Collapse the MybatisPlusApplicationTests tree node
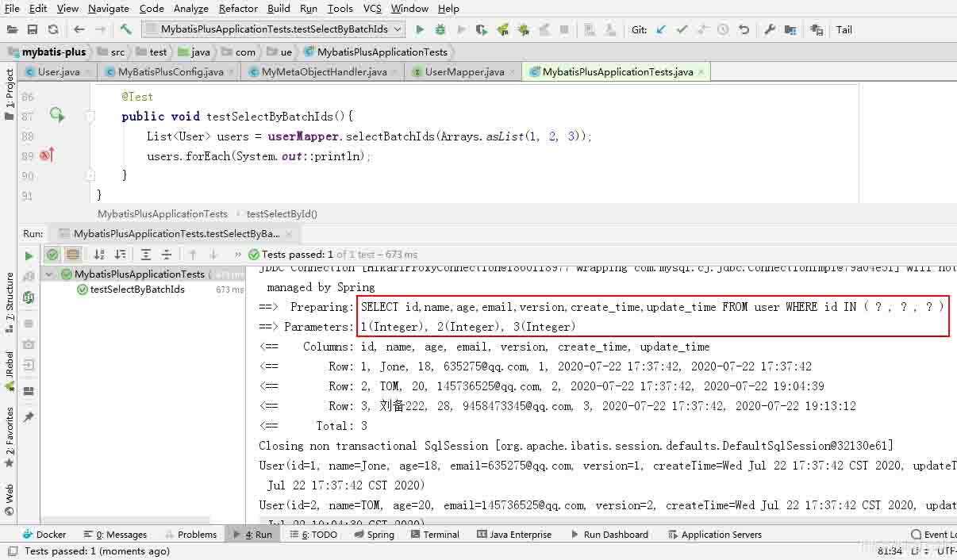957x560 pixels. click(x=49, y=274)
